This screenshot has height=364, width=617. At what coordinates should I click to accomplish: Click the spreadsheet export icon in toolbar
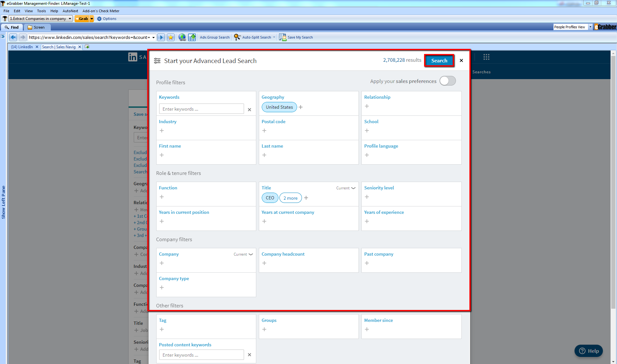click(192, 37)
